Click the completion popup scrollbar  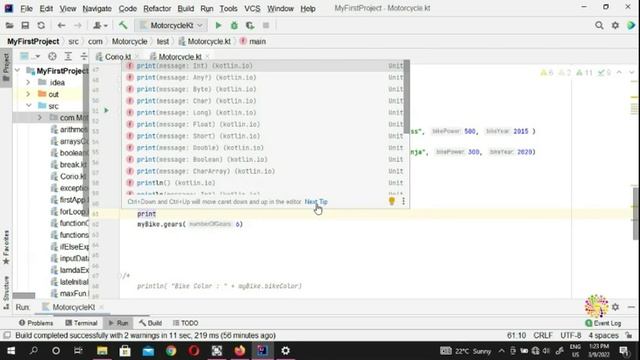click(x=407, y=97)
